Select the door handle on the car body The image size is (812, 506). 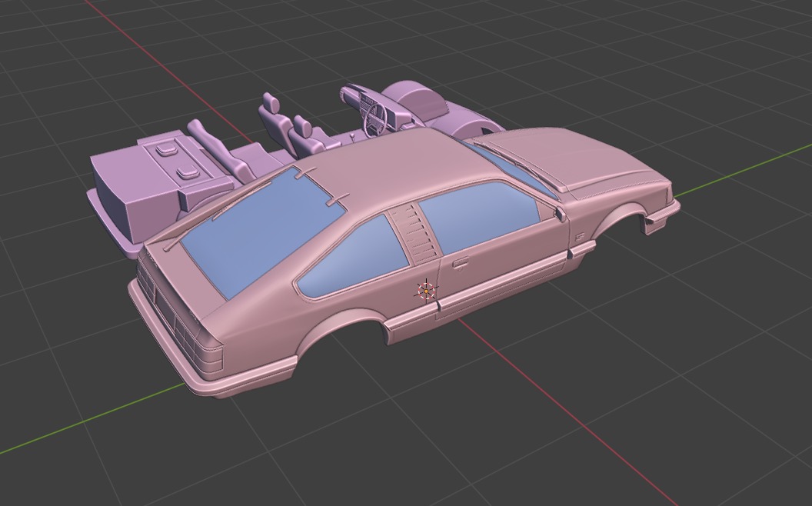pyautogui.click(x=461, y=263)
